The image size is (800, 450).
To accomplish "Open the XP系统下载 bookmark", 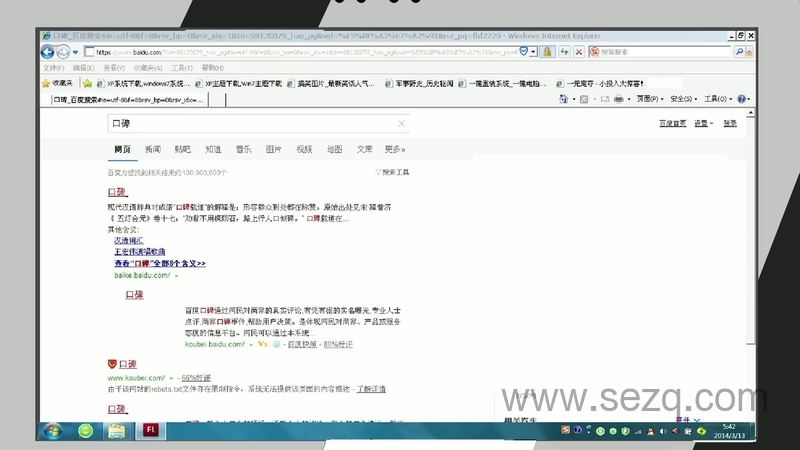I will pyautogui.click(x=143, y=83).
